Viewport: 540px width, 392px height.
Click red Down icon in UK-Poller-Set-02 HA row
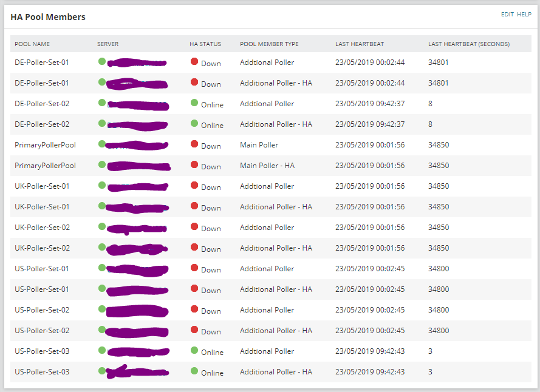(194, 248)
